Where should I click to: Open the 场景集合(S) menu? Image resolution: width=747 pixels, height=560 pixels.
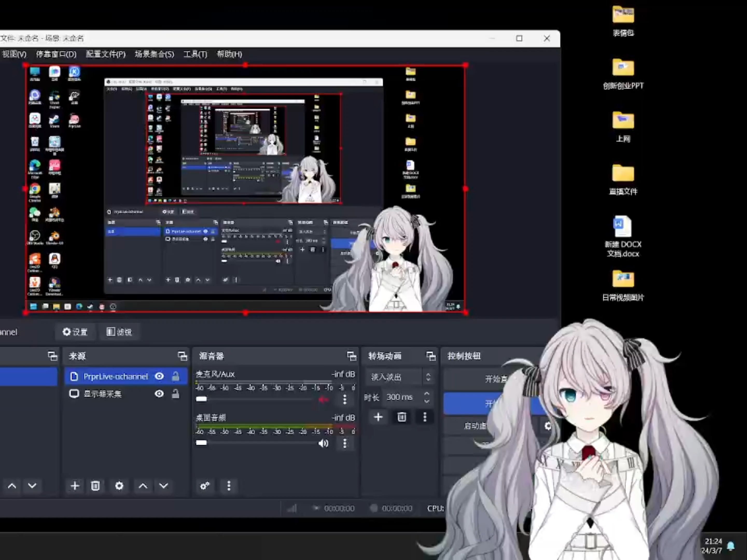click(x=154, y=54)
